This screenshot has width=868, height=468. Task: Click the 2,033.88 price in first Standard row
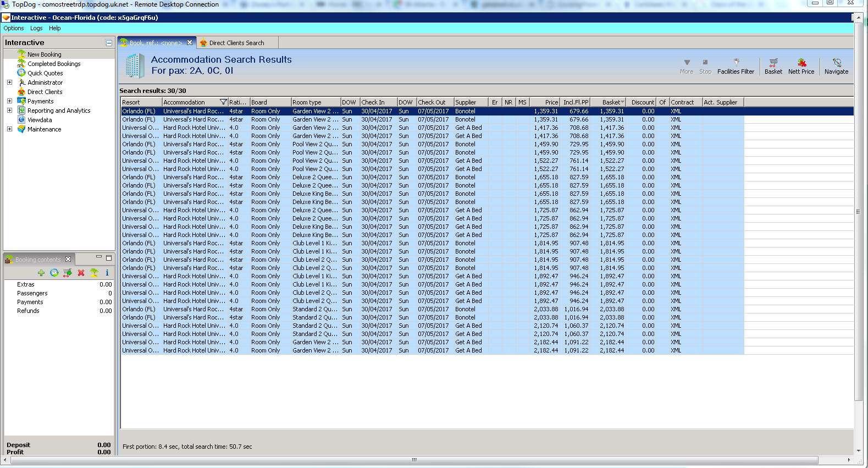[x=546, y=309]
